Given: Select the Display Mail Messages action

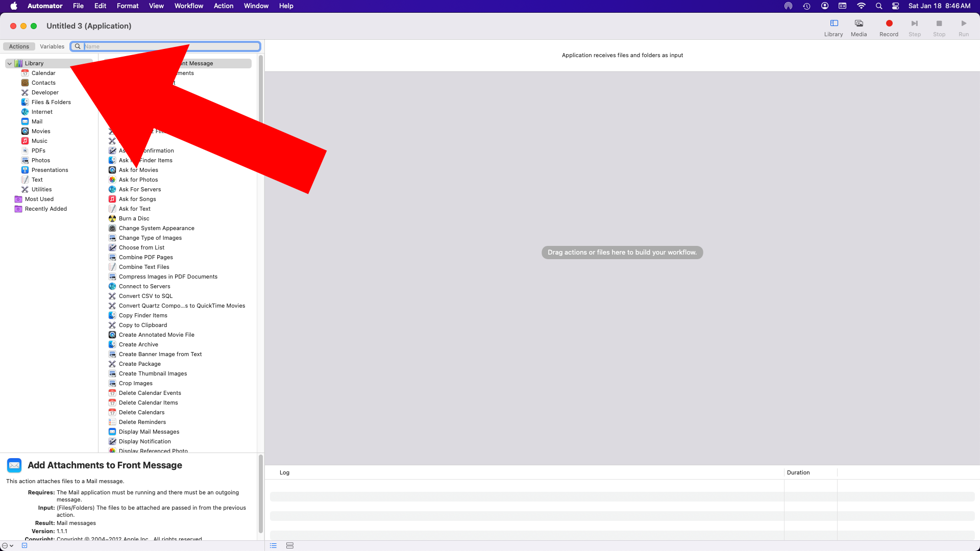Looking at the screenshot, I should 149,432.
